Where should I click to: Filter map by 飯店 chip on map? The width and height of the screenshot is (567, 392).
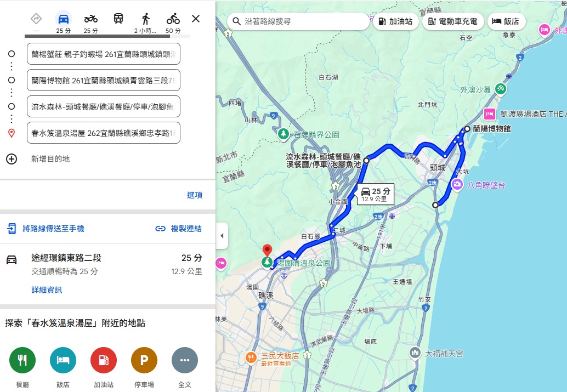point(506,21)
